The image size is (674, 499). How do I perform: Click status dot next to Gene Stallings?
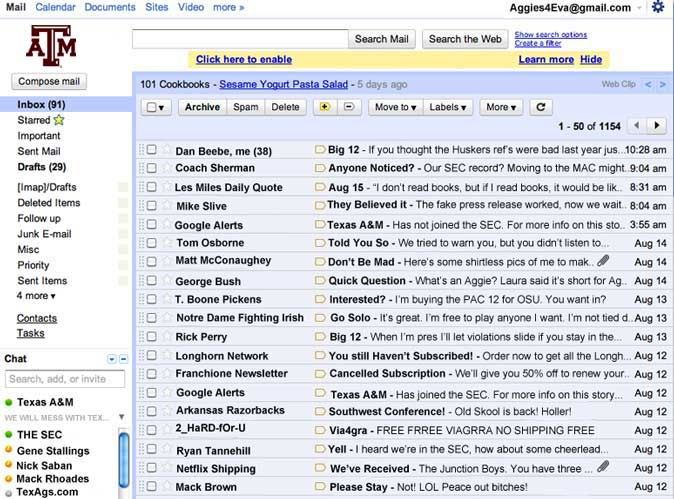coord(8,450)
